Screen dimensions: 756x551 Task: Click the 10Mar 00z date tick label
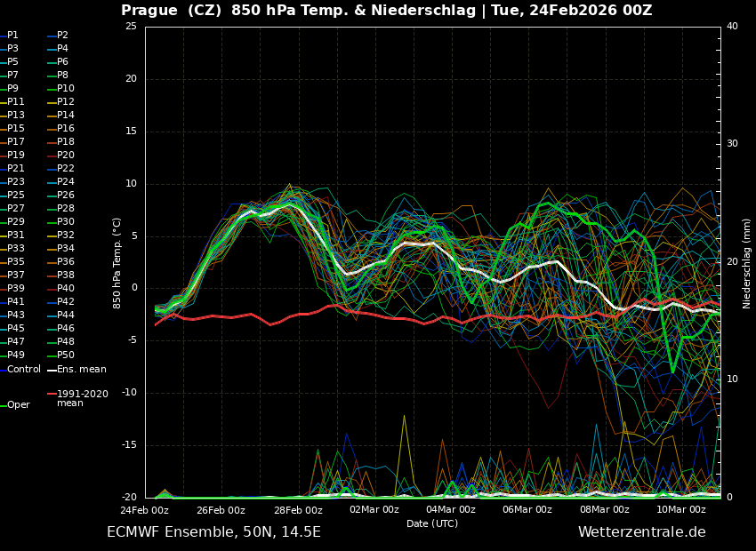[681, 510]
